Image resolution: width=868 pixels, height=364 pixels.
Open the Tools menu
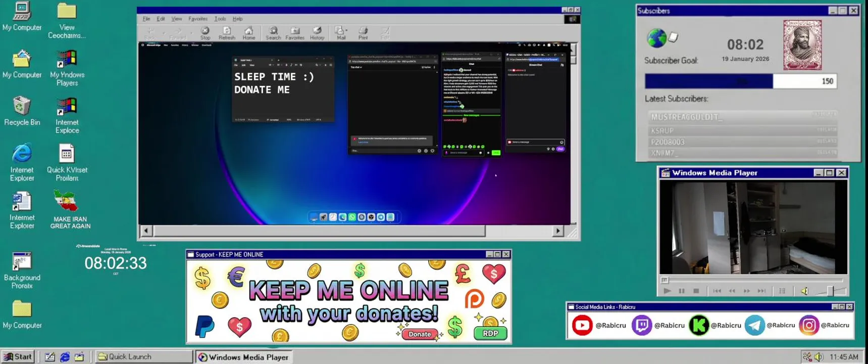(220, 19)
